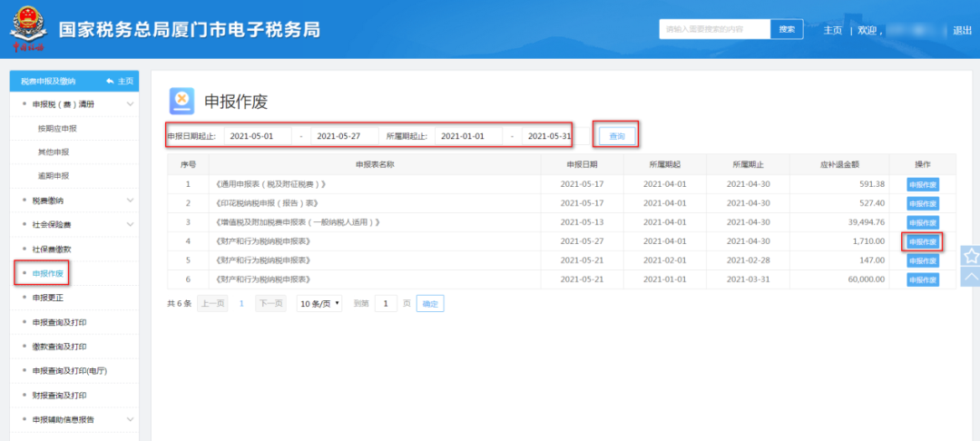Viewport: 980px width, 441px height.
Task: Click the 搜索 search button in header
Action: pos(787,29)
